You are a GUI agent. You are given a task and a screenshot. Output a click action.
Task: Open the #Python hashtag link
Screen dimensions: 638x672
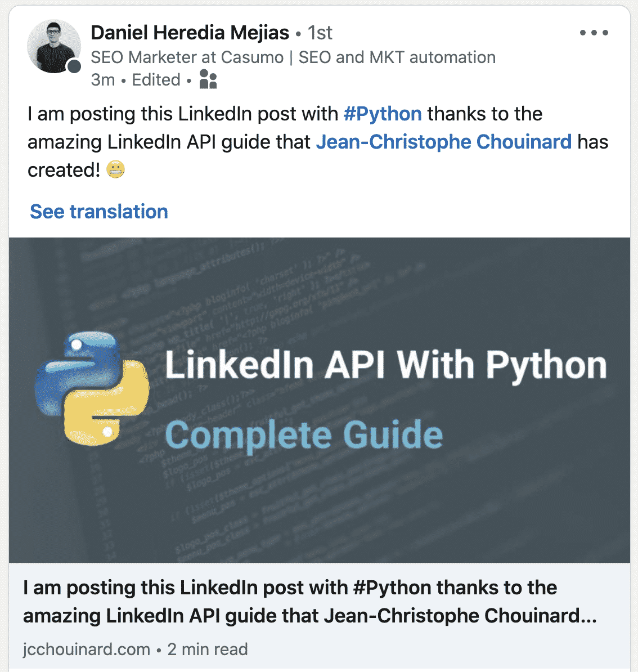383,114
